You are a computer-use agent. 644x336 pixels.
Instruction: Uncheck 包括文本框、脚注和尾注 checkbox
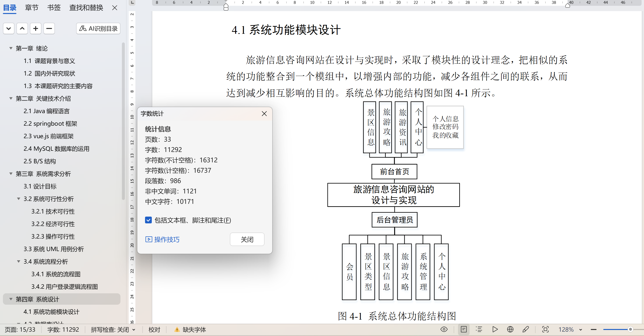(148, 220)
